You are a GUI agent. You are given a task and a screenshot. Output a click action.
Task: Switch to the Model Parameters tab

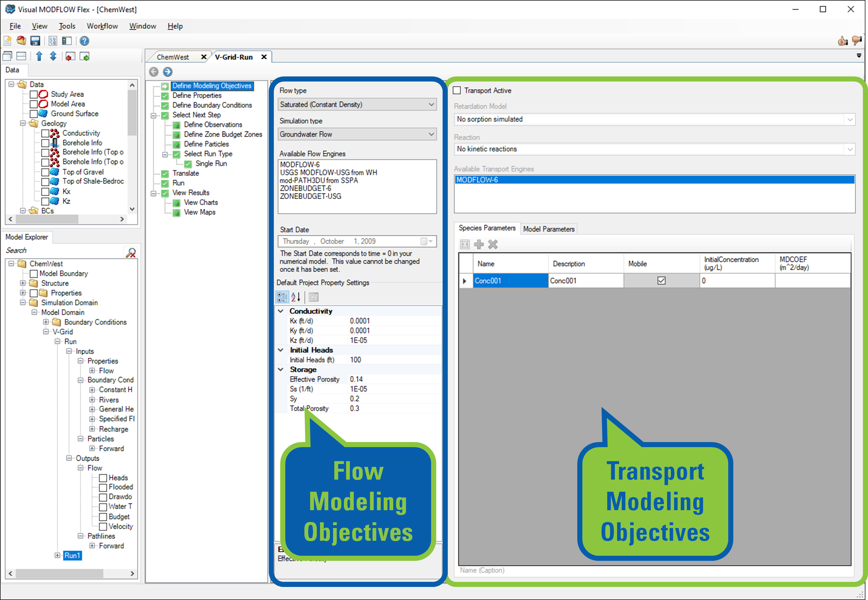tap(549, 229)
